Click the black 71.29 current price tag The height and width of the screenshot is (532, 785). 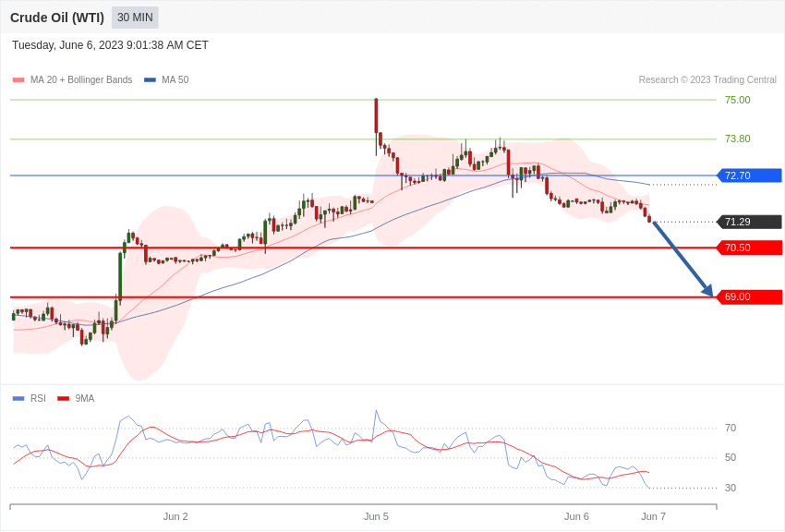(750, 222)
